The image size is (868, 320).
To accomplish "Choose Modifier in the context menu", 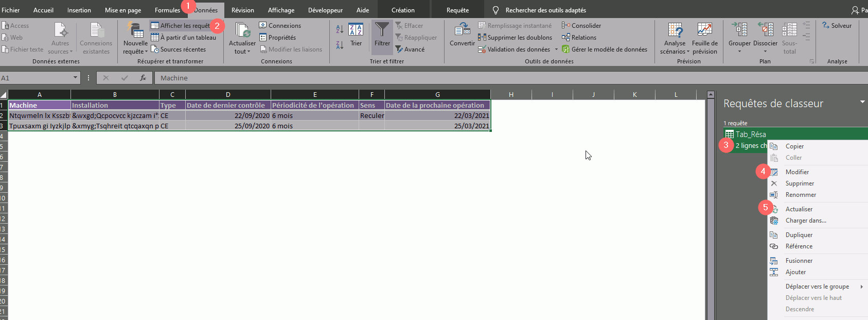I will 797,172.
